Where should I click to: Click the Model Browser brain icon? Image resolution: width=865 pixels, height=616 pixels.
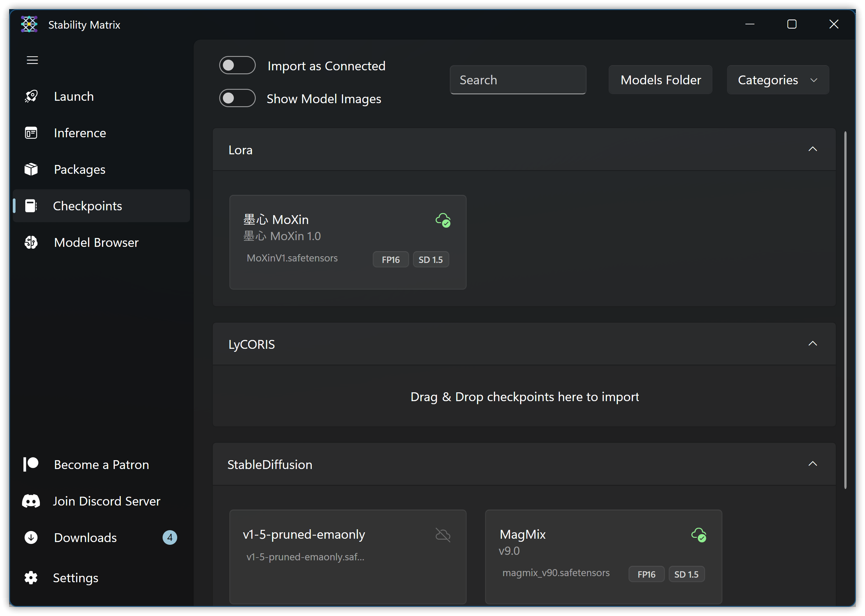(x=31, y=242)
